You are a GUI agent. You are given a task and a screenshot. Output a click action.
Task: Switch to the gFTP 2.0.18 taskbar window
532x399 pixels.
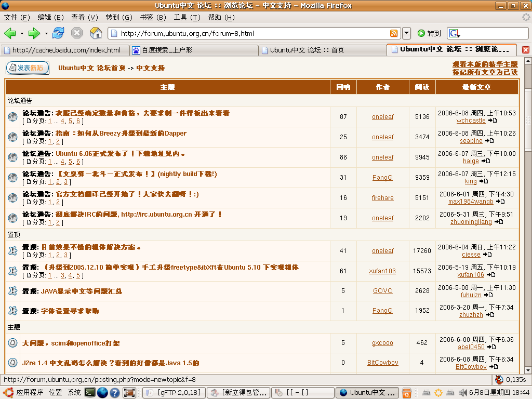click(x=174, y=393)
